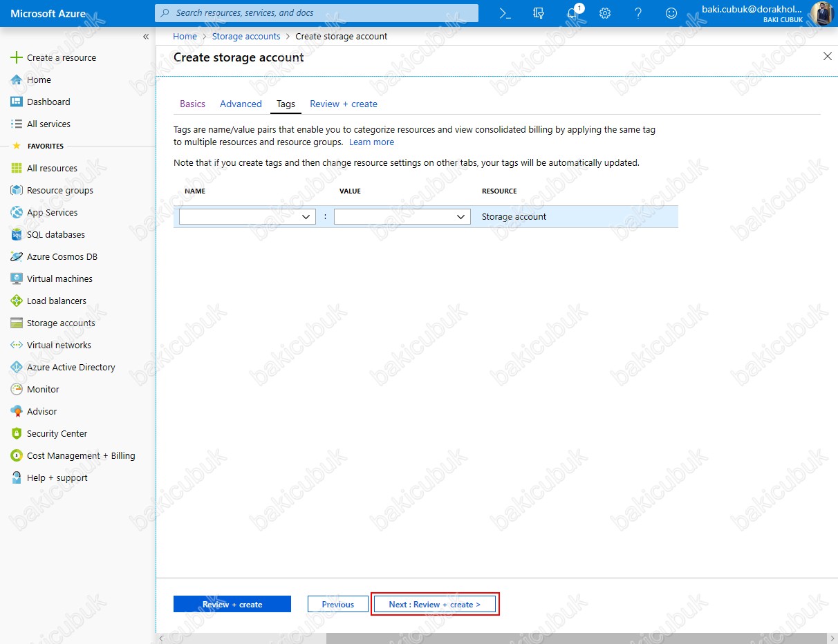
Task: Select the Tags tab
Action: 286,104
